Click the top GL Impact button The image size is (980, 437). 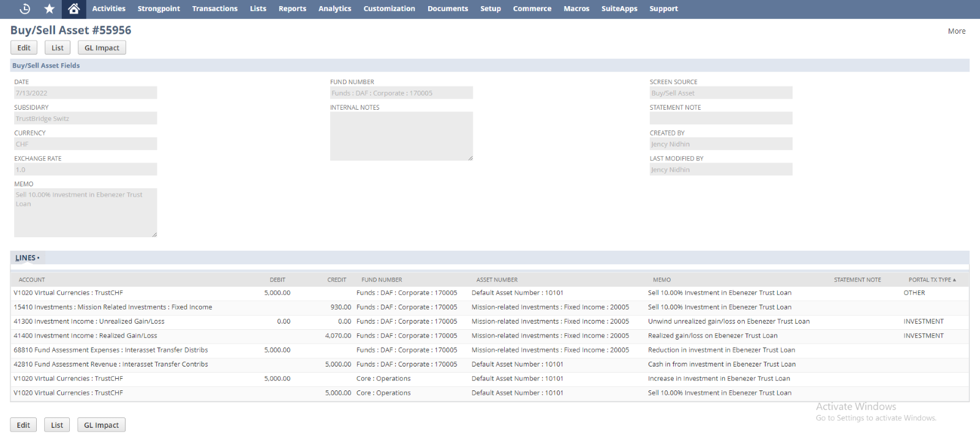pos(102,48)
